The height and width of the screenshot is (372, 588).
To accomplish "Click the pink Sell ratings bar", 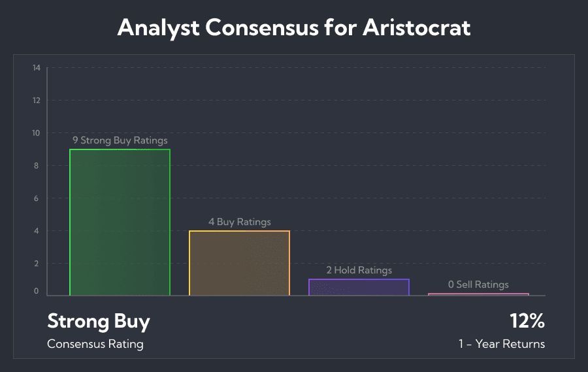I will [478, 294].
